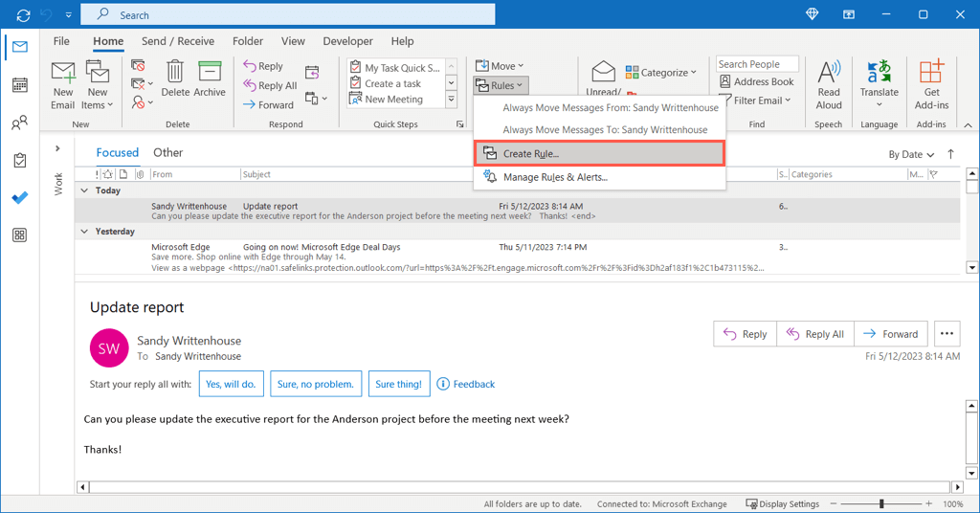Open the Translate tool

click(879, 83)
